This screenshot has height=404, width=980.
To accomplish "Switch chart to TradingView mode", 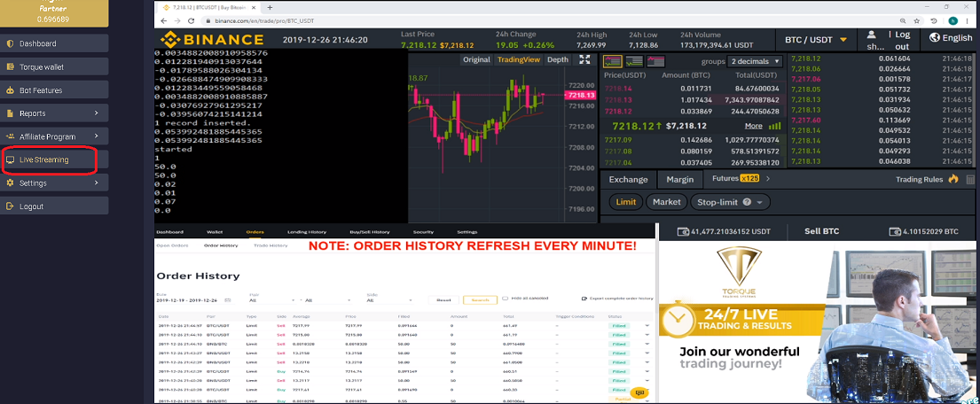I will pos(519,59).
